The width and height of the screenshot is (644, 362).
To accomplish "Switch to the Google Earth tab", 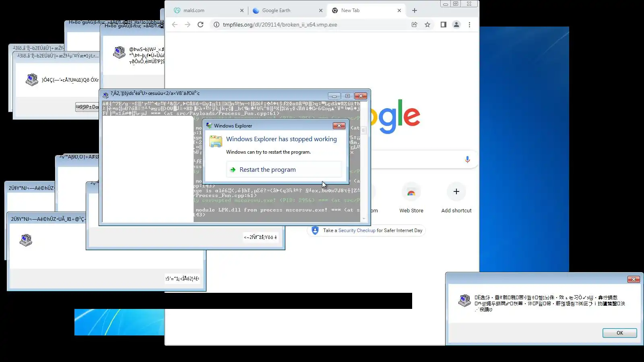I will tap(287, 10).
